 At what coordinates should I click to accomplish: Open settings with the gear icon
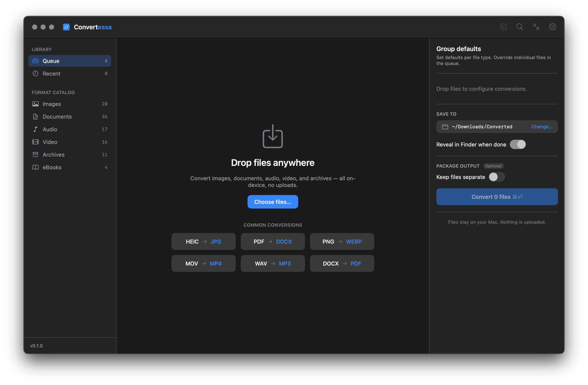(553, 27)
